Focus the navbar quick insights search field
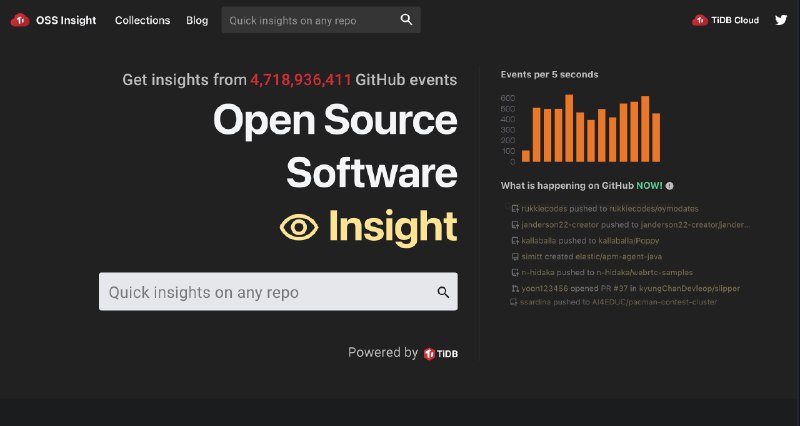The image size is (800, 426). 308,20
